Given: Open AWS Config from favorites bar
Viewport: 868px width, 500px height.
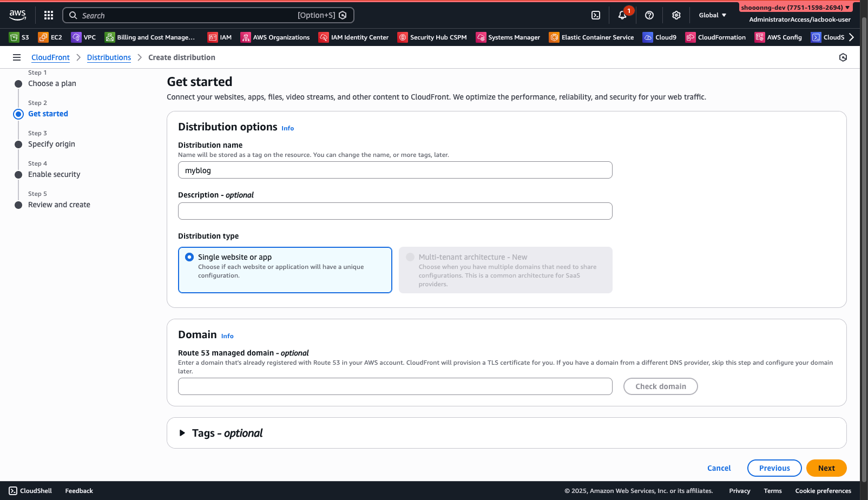Looking at the screenshot, I should 779,37.
